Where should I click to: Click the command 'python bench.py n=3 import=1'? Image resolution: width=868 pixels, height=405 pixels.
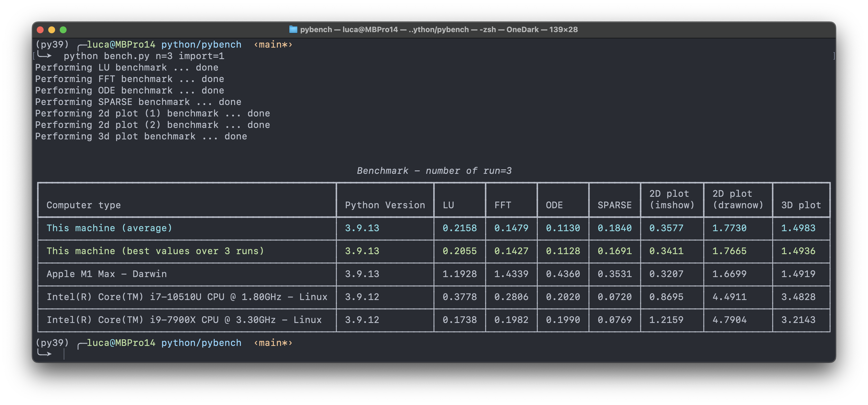(x=144, y=56)
